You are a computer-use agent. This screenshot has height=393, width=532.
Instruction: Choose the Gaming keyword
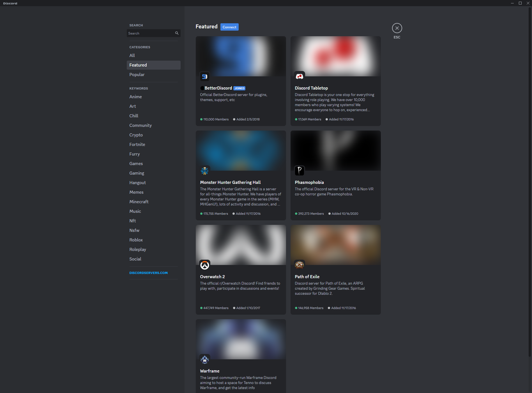point(153,173)
